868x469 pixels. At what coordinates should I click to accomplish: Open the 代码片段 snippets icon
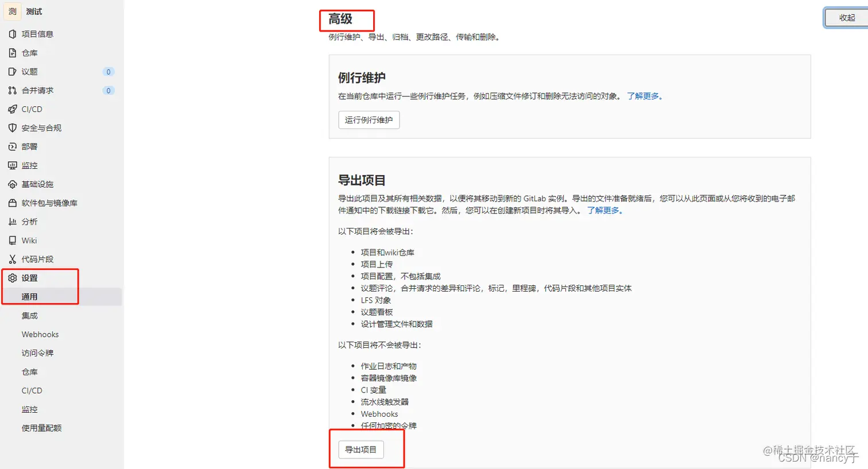[13, 259]
